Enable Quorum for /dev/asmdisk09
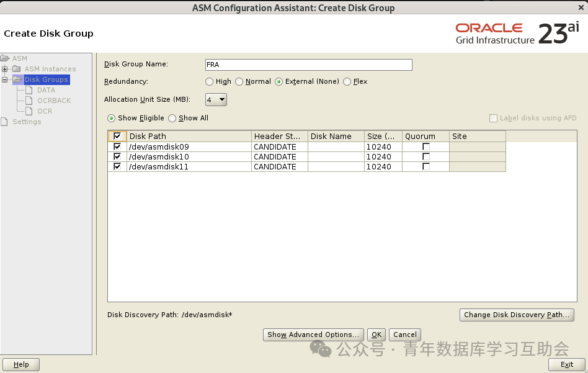The height and width of the screenshot is (373, 588). pos(425,146)
